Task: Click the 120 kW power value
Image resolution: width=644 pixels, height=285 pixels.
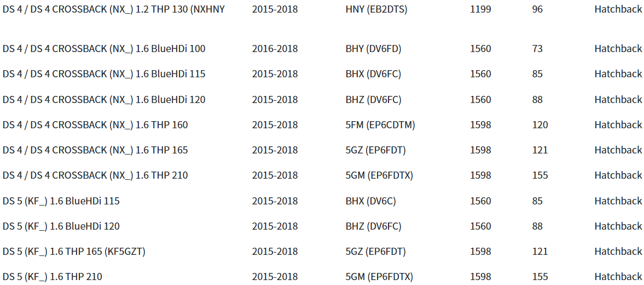Action: [x=539, y=124]
